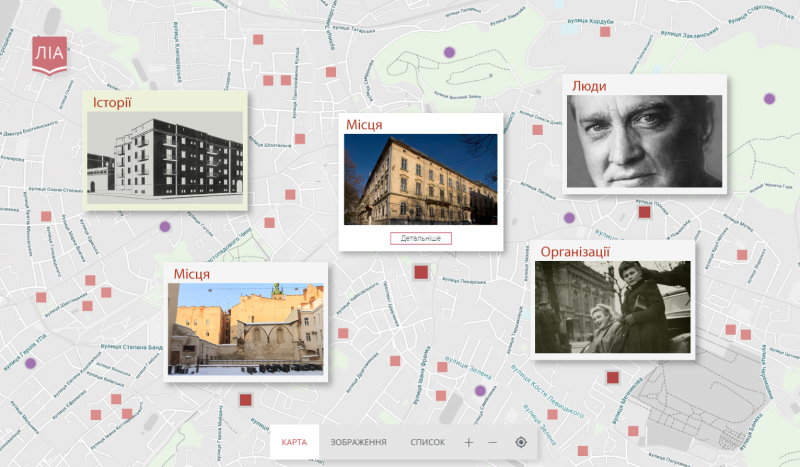Click the ЛІА logo bookmark icon

pyautogui.click(x=47, y=54)
